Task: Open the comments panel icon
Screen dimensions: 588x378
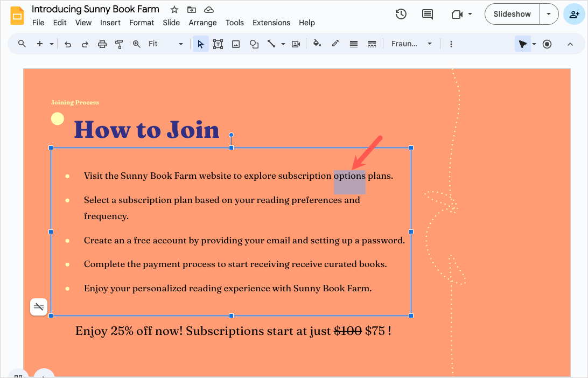Action: pos(428,14)
